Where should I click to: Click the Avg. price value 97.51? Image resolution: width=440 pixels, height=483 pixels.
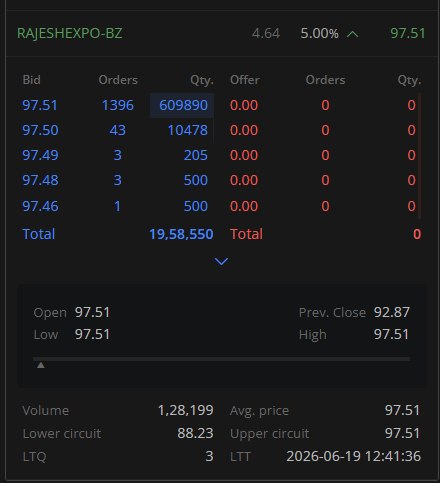coord(402,410)
